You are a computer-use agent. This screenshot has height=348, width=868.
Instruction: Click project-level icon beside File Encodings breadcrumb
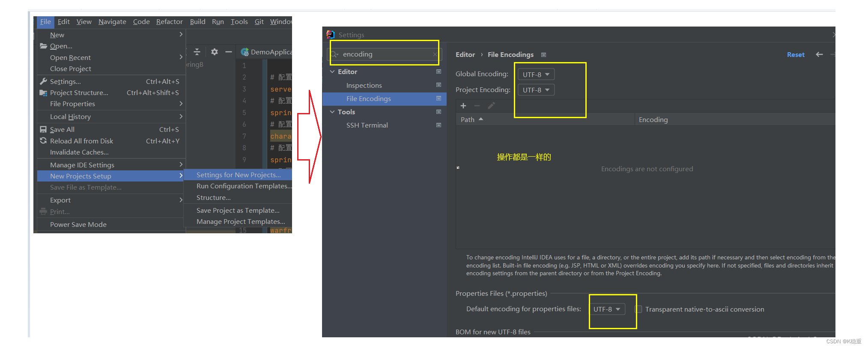(x=544, y=55)
